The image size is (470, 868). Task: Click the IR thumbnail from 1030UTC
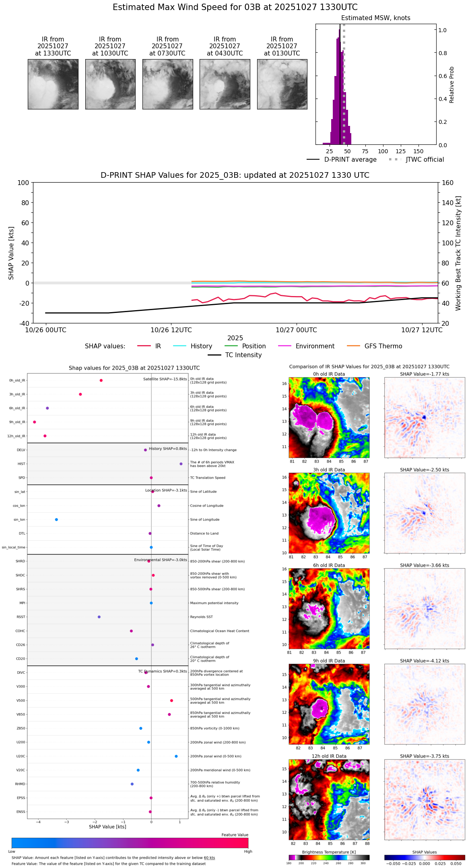coord(110,84)
